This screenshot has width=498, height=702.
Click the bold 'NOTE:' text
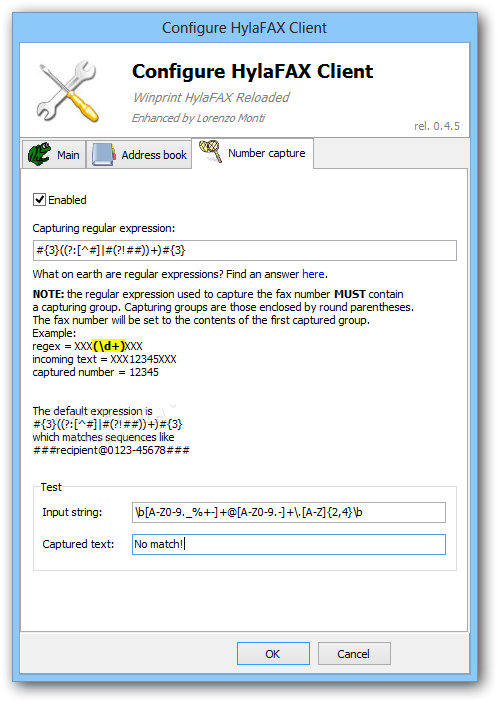[x=48, y=294]
